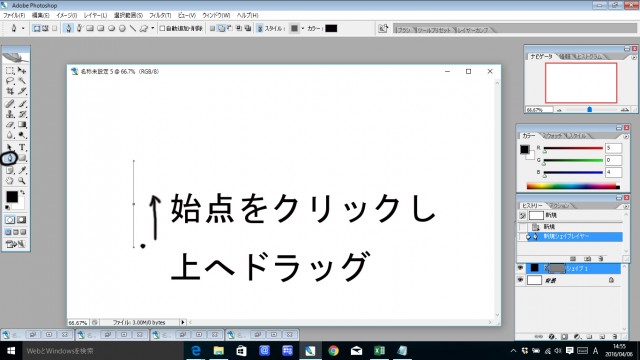This screenshot has height=360, width=640.
Task: Toggle the auto add/delete checkbox
Action: (162, 29)
